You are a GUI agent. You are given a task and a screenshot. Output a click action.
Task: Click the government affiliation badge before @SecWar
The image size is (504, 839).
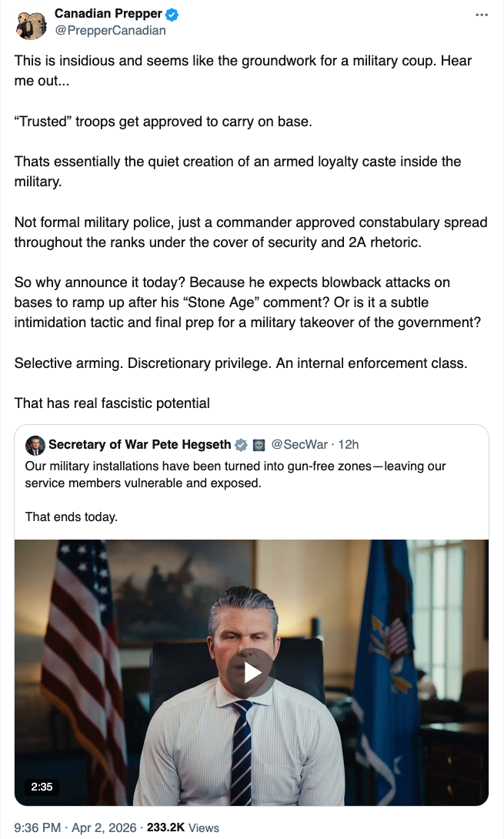(259, 445)
